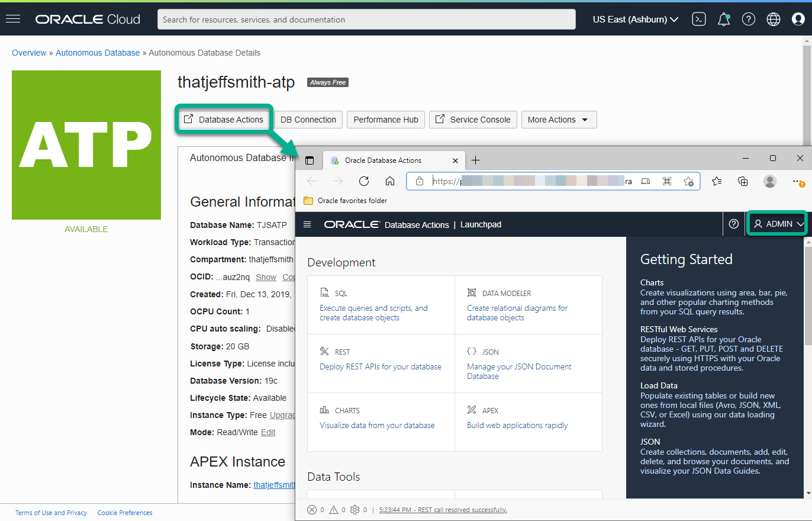Image resolution: width=812 pixels, height=521 pixels.
Task: Expand the ADMIN user dropdown
Action: 778,224
